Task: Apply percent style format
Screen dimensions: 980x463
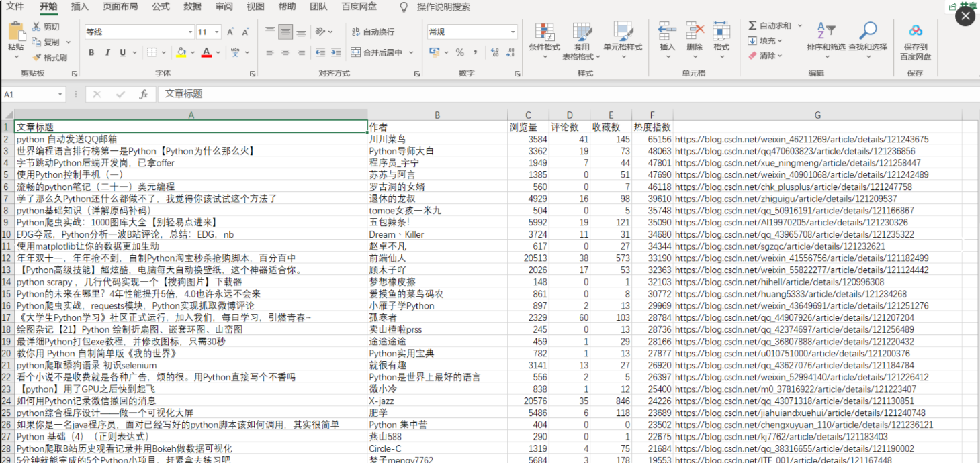Action: point(460,52)
